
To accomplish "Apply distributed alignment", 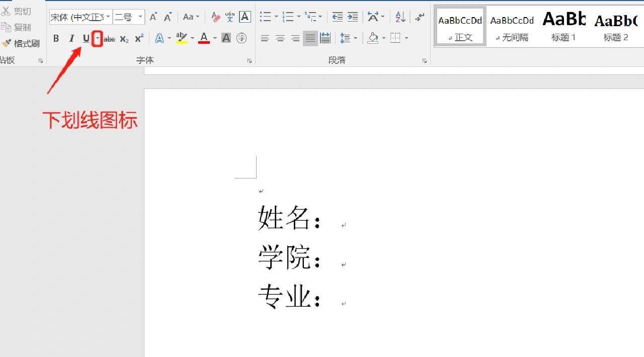I will pos(326,38).
